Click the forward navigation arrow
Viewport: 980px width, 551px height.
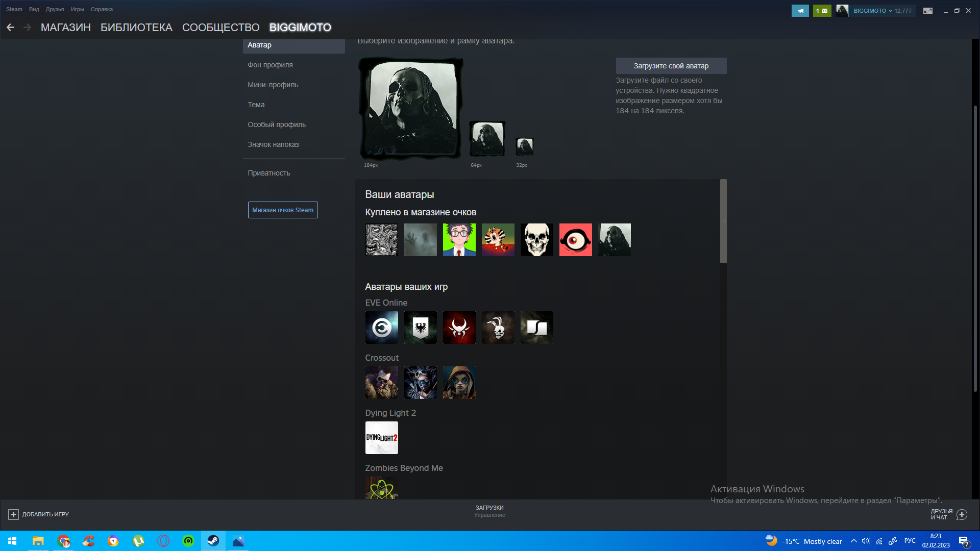28,28
